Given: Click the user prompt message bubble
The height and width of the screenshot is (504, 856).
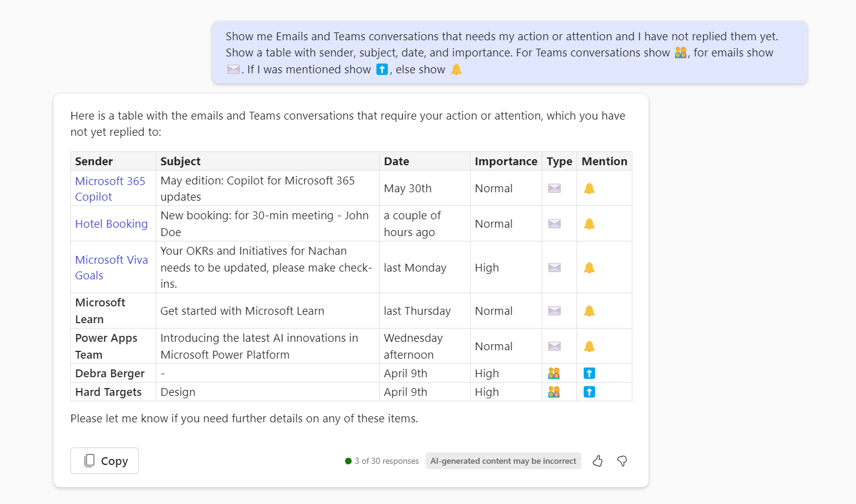Looking at the screenshot, I should coord(510,53).
